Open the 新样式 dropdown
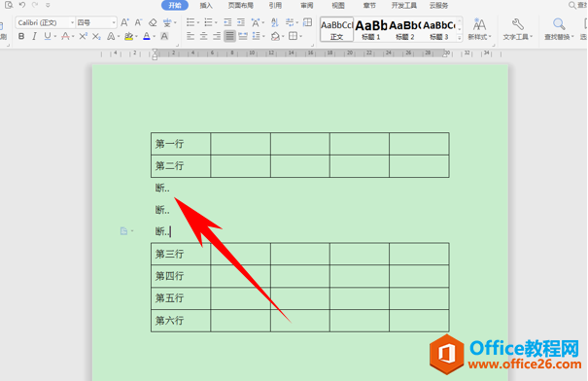 click(x=479, y=37)
